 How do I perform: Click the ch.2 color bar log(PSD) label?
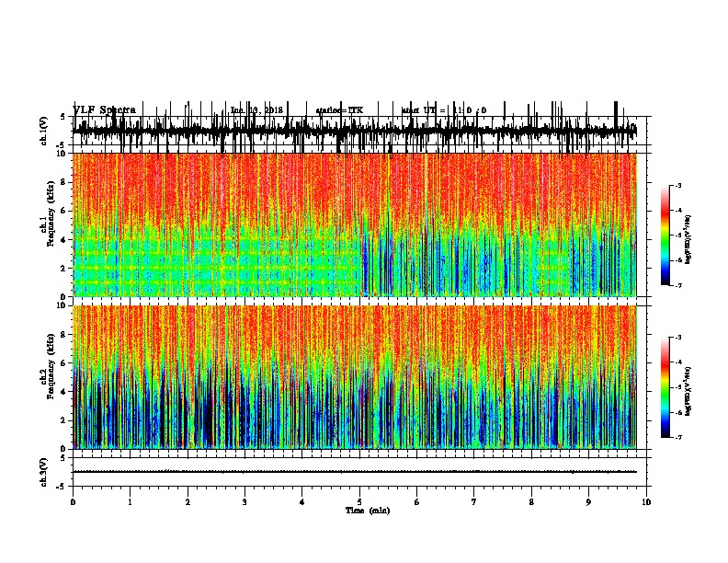[688, 391]
